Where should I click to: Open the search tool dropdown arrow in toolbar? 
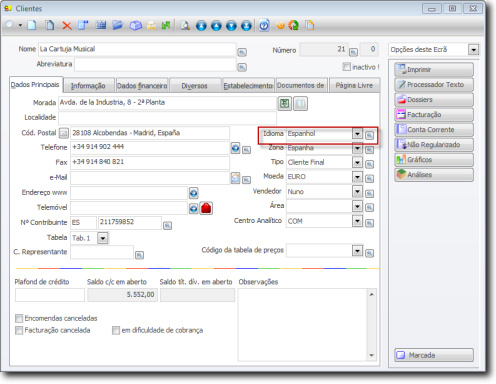pyautogui.click(x=20, y=25)
